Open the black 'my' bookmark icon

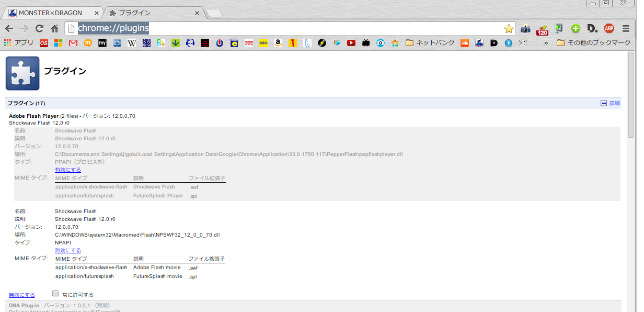[102, 43]
